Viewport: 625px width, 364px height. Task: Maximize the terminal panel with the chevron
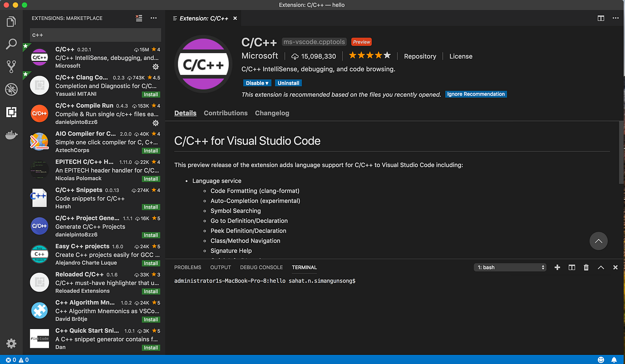pos(601,267)
